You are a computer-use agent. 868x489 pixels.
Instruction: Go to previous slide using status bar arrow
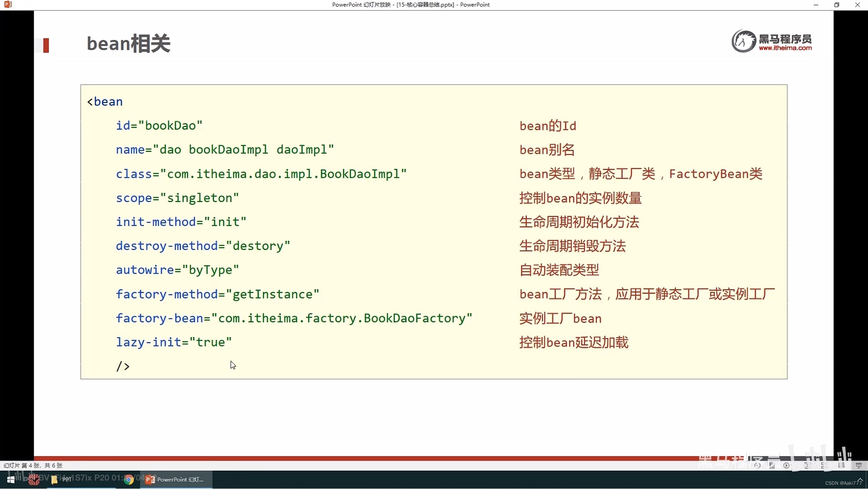[757, 465]
